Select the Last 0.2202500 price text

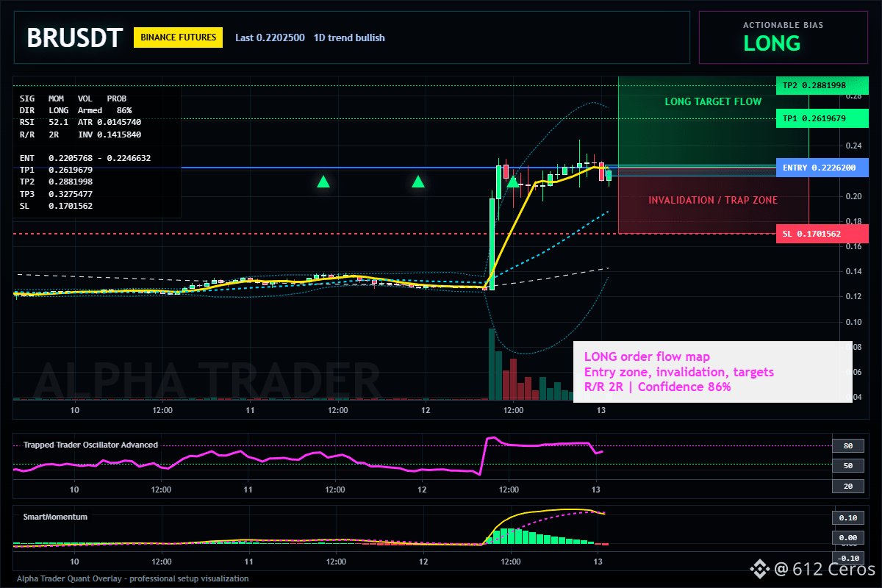[x=270, y=37]
